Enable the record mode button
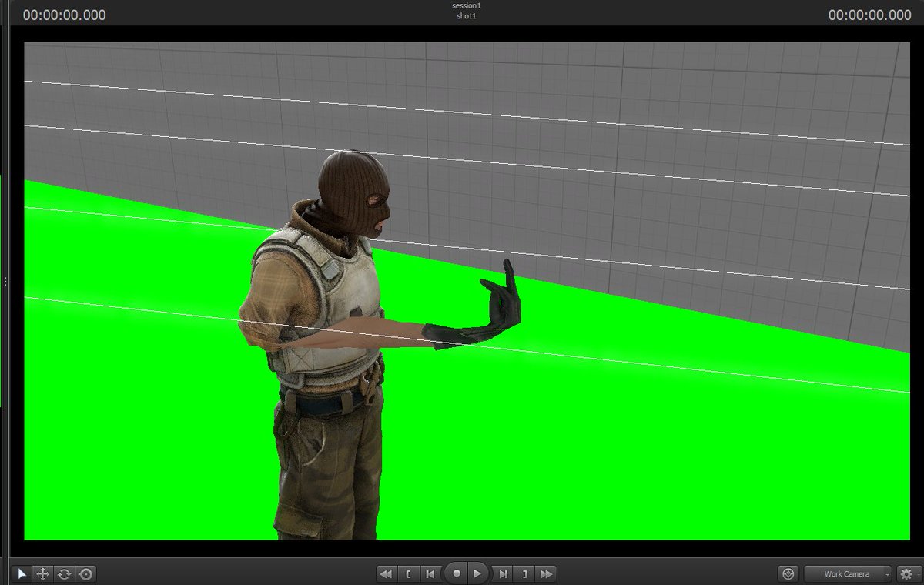This screenshot has height=585, width=924. point(457,573)
